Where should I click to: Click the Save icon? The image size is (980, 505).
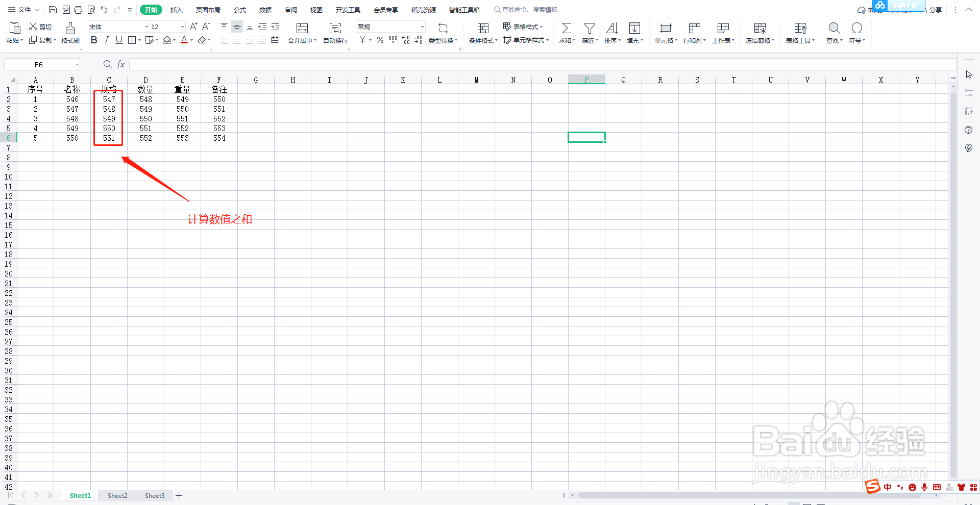pos(53,10)
